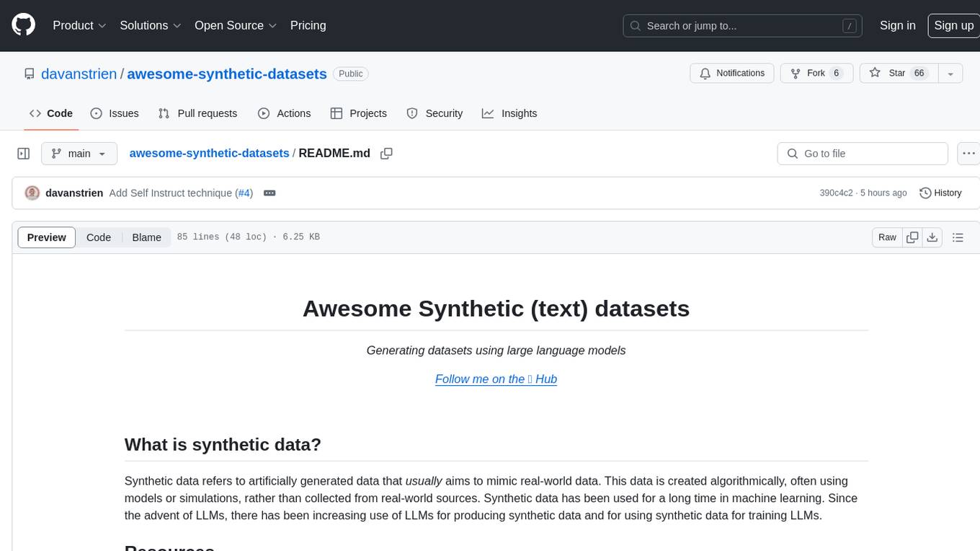Image resolution: width=980 pixels, height=551 pixels.
Task: Copy the README.md file path
Action: click(x=386, y=154)
